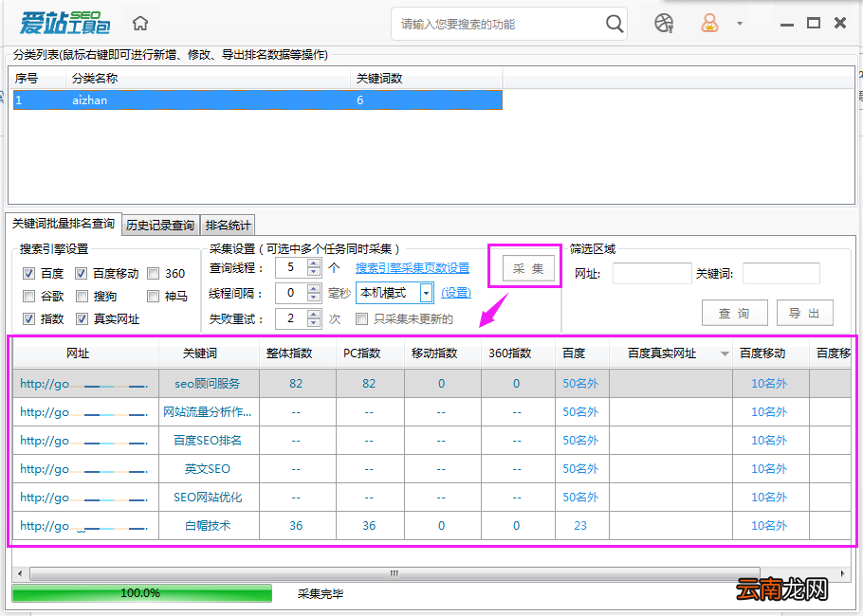Toggle the 百度 checkbox
Image resolution: width=863 pixels, height=616 pixels.
[x=29, y=273]
